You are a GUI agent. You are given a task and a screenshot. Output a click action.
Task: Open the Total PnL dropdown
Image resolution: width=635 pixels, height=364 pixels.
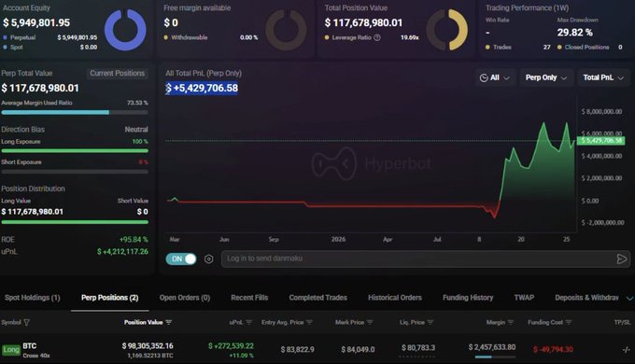pyautogui.click(x=603, y=77)
